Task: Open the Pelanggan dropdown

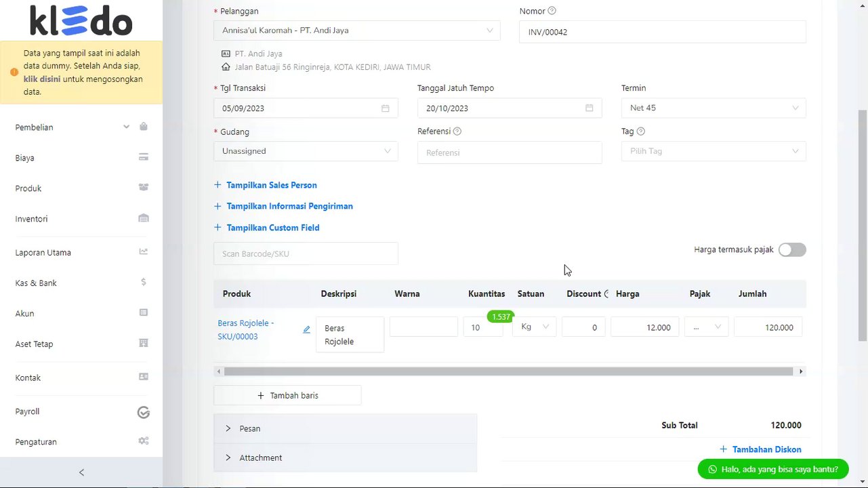Action: pyautogui.click(x=356, y=30)
